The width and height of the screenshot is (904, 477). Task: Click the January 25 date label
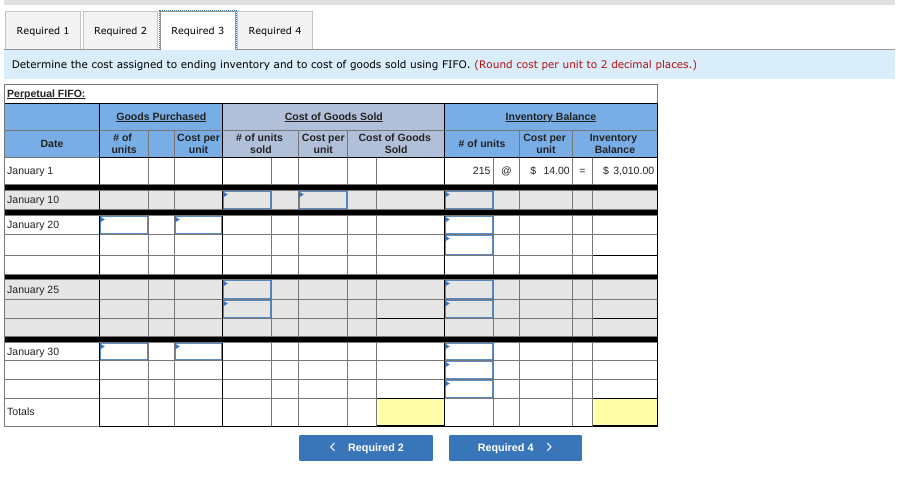33,290
